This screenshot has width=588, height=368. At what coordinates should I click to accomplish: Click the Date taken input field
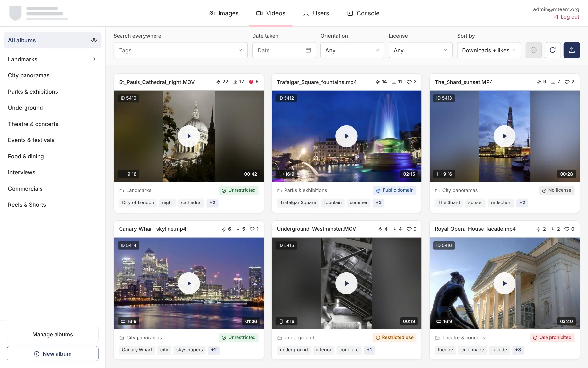(284, 50)
